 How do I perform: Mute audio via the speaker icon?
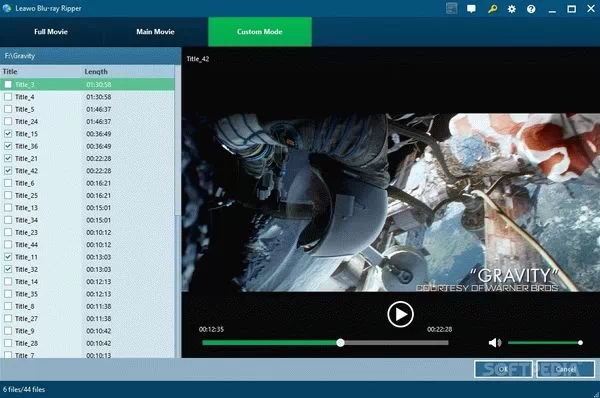coord(495,343)
